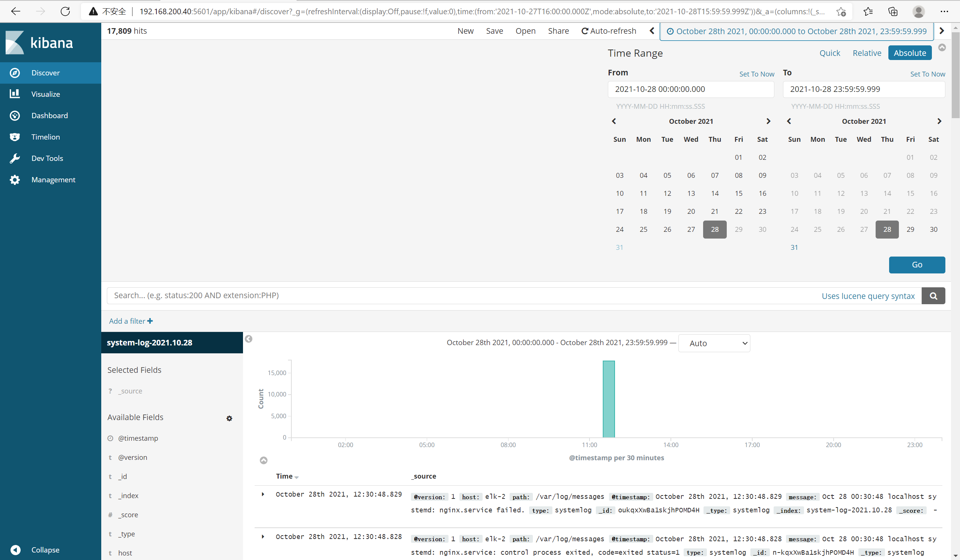
Task: Click the Dashboard sidebar icon
Action: pos(15,116)
